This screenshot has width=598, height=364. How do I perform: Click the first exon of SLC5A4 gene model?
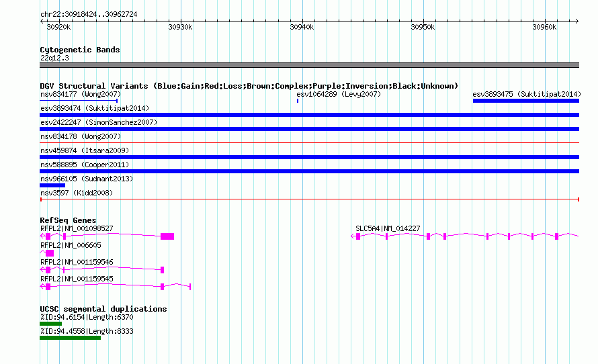tap(358, 236)
